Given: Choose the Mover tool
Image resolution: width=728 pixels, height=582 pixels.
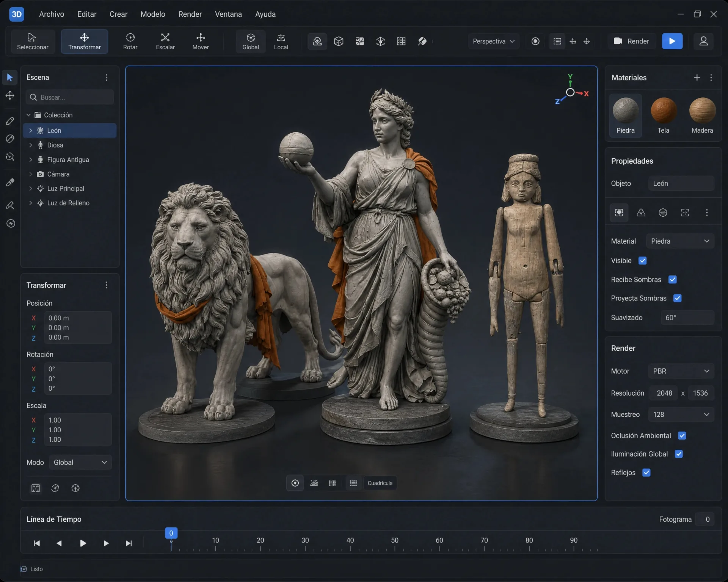Looking at the screenshot, I should click(201, 41).
